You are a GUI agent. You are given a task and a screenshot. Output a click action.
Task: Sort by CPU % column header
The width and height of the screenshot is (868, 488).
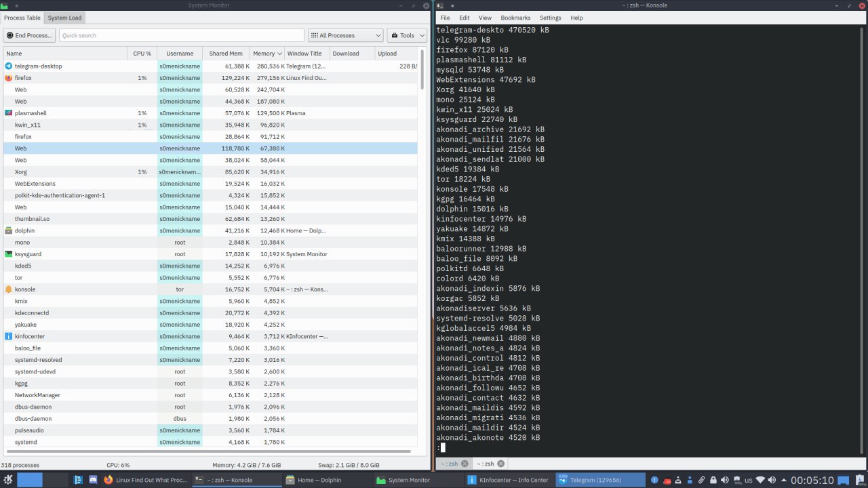point(142,54)
